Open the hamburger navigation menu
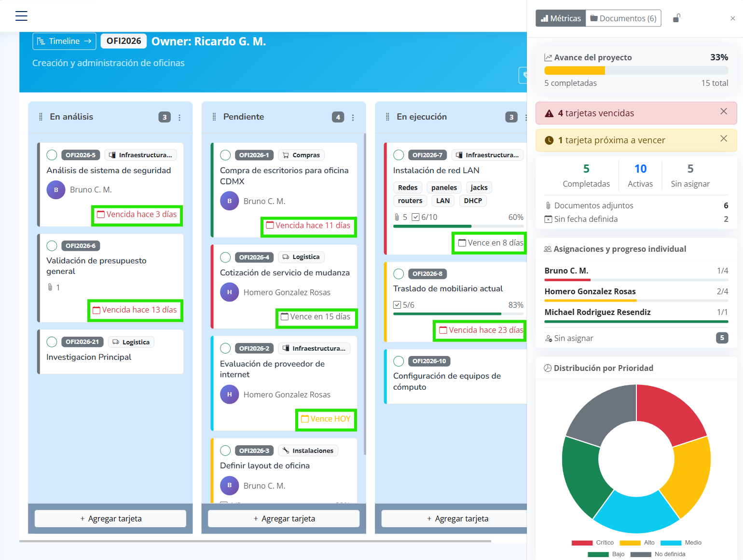Image resolution: width=743 pixels, height=560 pixels. 21,16
